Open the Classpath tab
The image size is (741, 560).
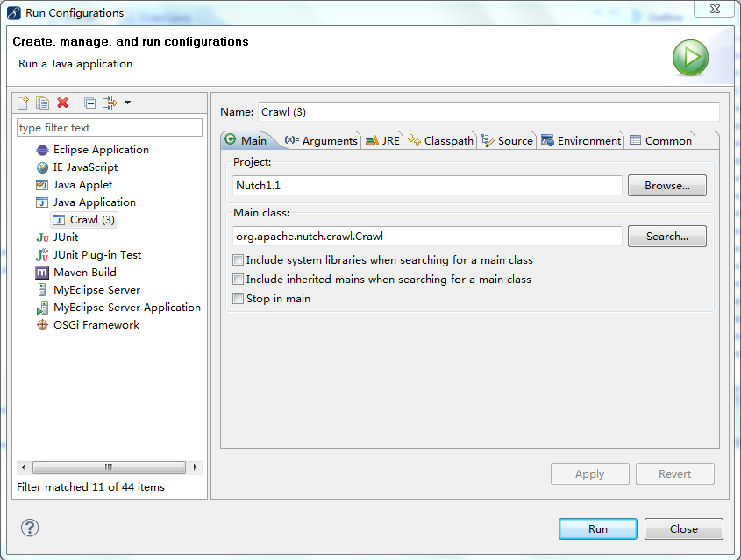441,141
